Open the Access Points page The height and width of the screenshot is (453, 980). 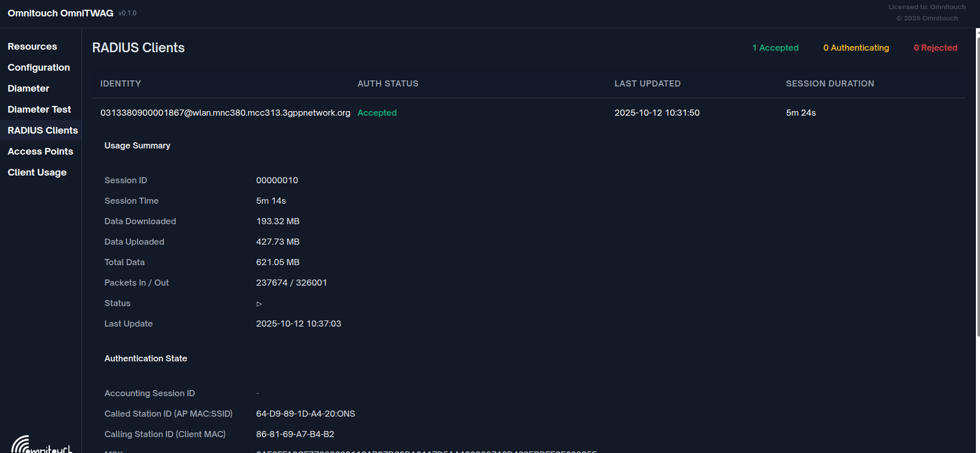click(40, 152)
